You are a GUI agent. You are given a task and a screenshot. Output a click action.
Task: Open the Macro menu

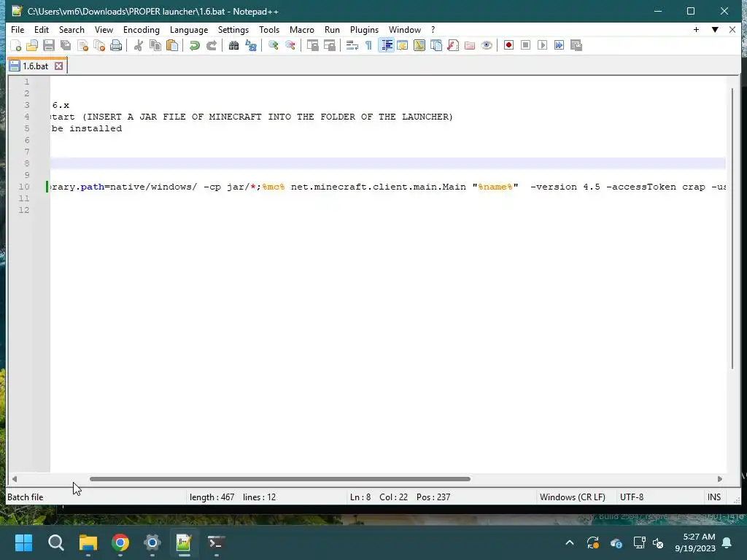pyautogui.click(x=301, y=29)
